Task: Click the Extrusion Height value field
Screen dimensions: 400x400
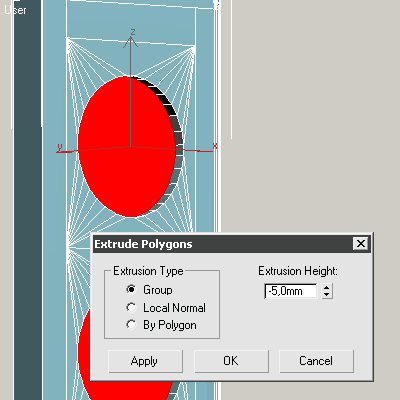Action: pyautogui.click(x=291, y=291)
